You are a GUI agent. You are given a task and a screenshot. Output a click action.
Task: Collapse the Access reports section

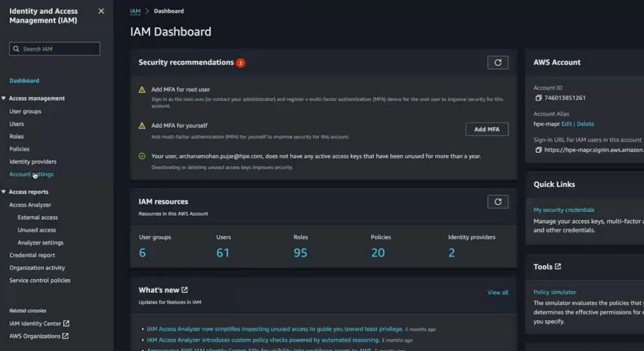(x=4, y=192)
